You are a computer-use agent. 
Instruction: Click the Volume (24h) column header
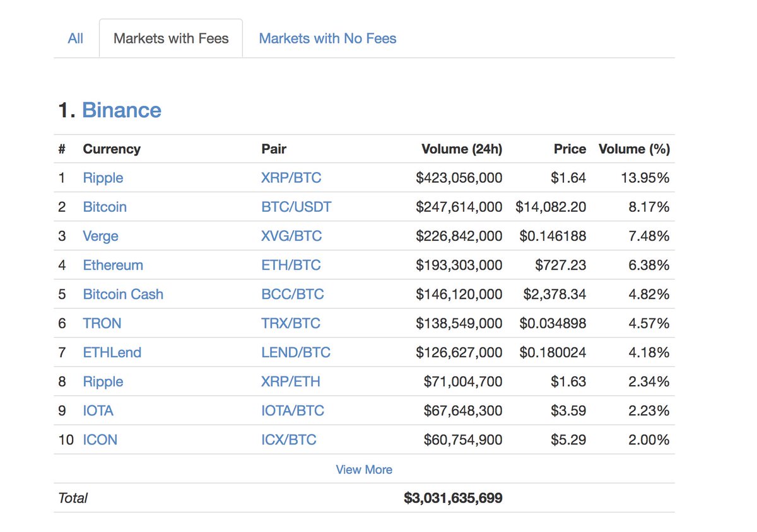click(462, 149)
